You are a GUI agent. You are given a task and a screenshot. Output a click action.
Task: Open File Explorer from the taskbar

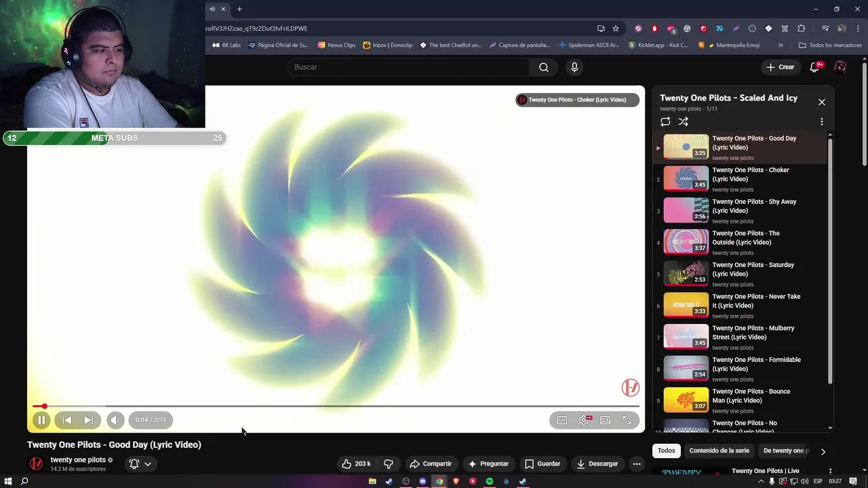tap(372, 481)
